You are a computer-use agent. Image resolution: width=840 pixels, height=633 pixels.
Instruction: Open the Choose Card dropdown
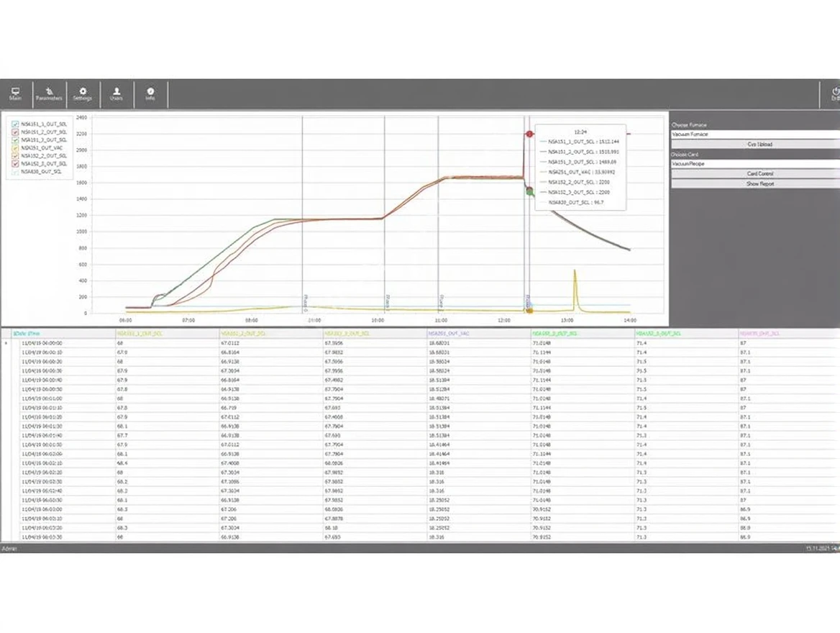click(x=755, y=164)
